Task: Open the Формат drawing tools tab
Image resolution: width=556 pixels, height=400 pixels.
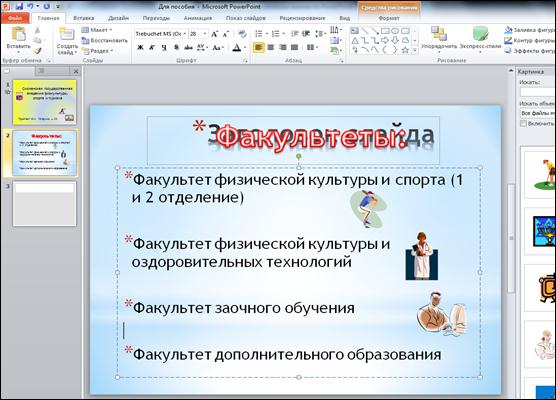Action: click(389, 18)
